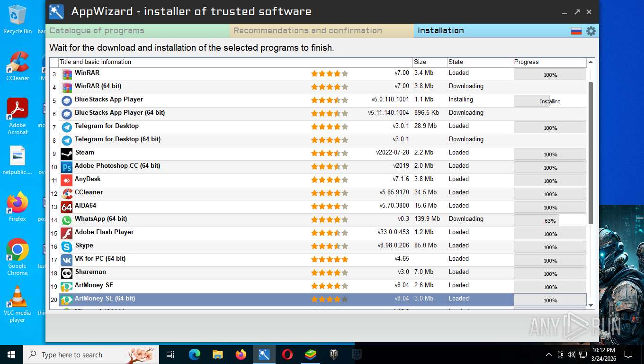The image size is (644, 364).
Task: Select the Skype row title
Action: 84,246
